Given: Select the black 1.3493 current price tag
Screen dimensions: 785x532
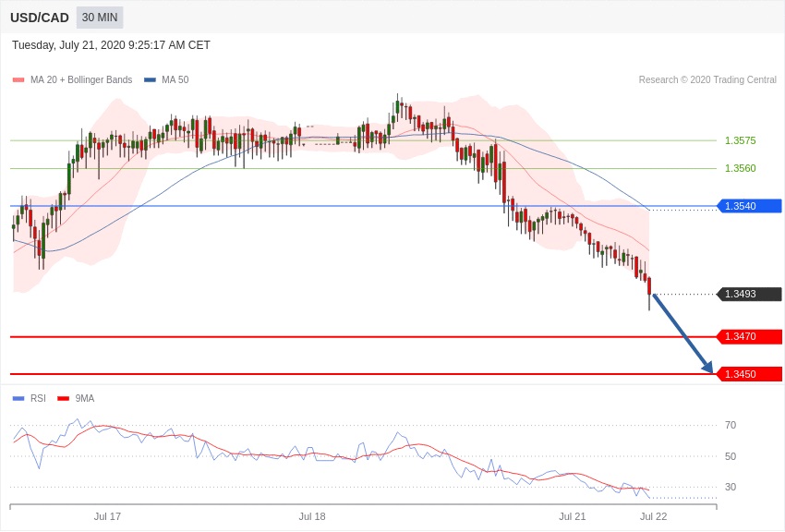Looking at the screenshot, I should pos(749,294).
